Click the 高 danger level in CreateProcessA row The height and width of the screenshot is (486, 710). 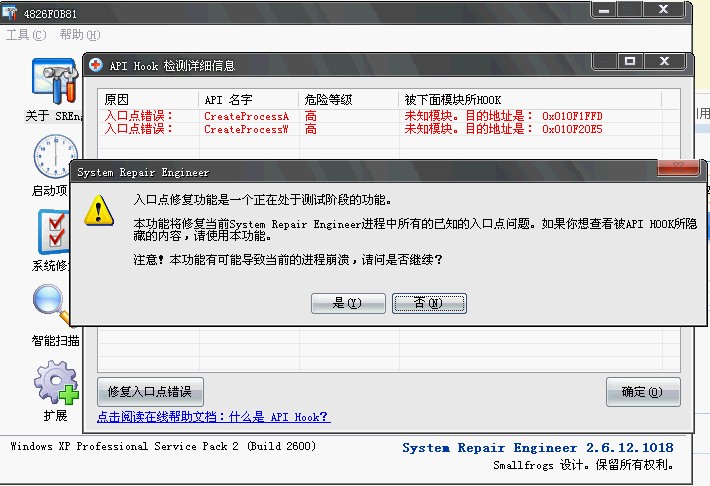[311, 116]
